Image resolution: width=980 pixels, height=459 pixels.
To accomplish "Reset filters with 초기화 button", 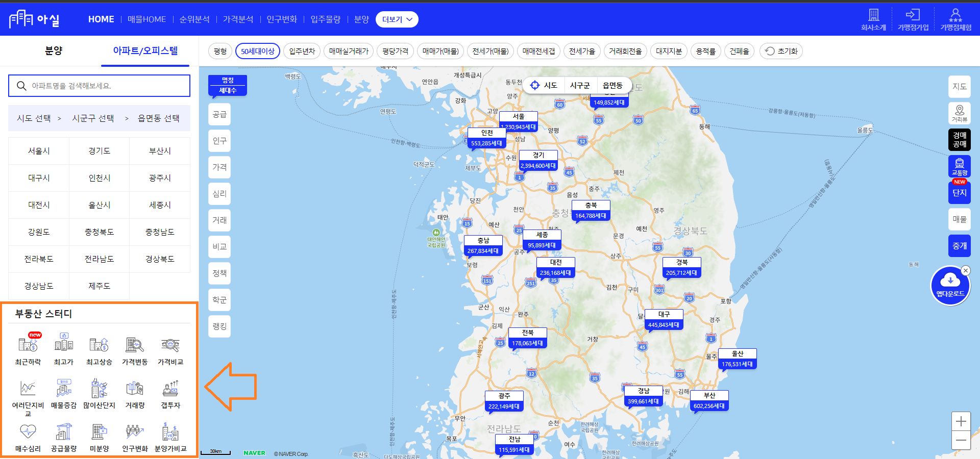I will (x=781, y=51).
